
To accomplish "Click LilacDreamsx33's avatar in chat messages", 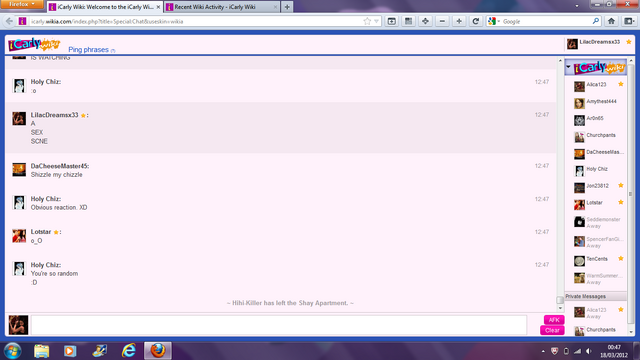I will click(x=19, y=118).
